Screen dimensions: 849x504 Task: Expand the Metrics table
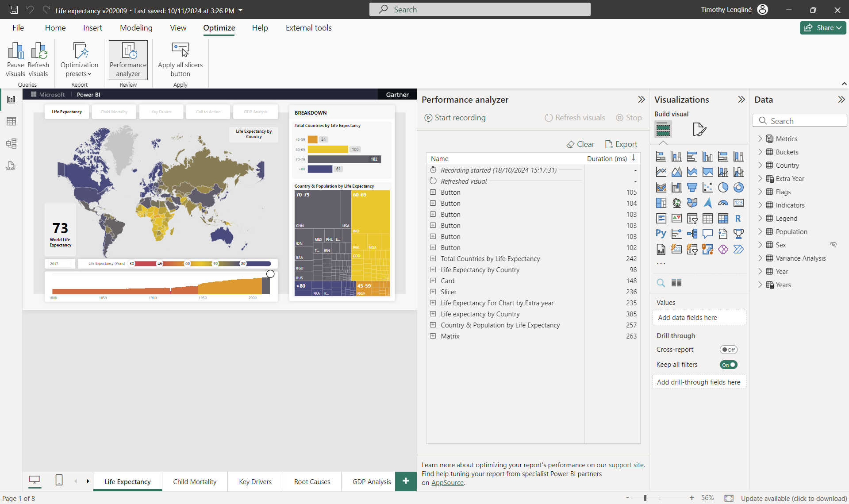coord(760,139)
